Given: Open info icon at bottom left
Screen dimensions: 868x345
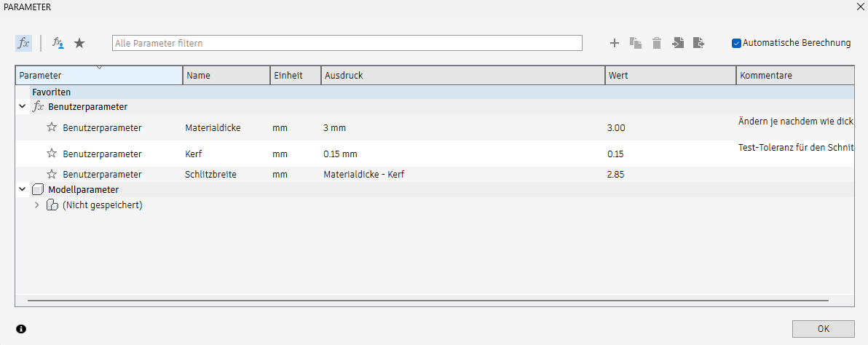Looking at the screenshot, I should [21, 329].
